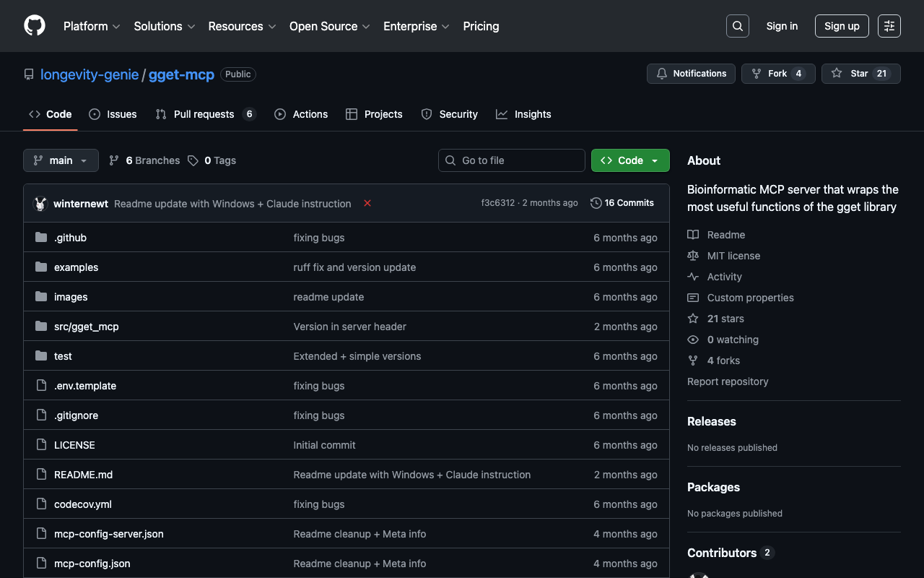Click winternewt's avatar icon
The image size is (924, 578).
coord(40,204)
